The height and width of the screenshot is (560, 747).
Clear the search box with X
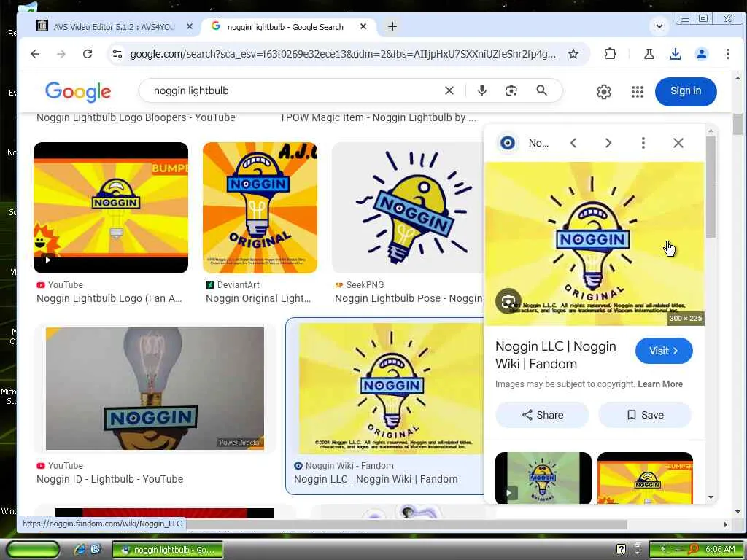tap(449, 90)
